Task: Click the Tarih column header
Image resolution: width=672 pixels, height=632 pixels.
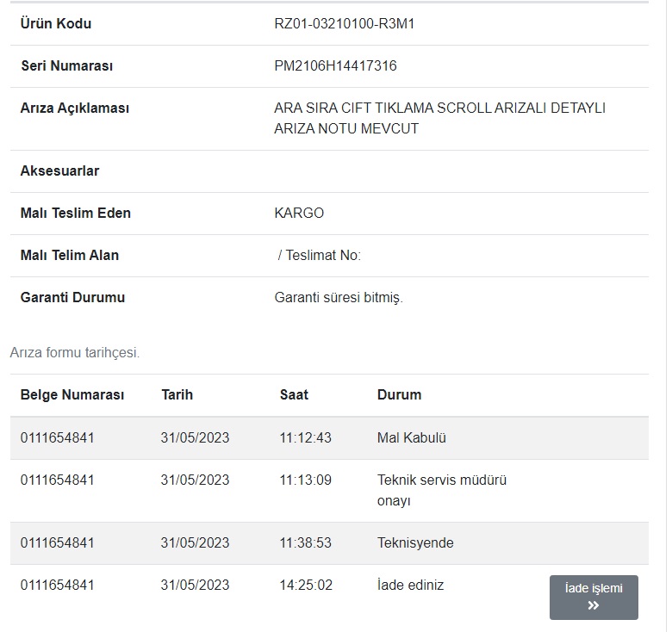Action: [x=177, y=394]
